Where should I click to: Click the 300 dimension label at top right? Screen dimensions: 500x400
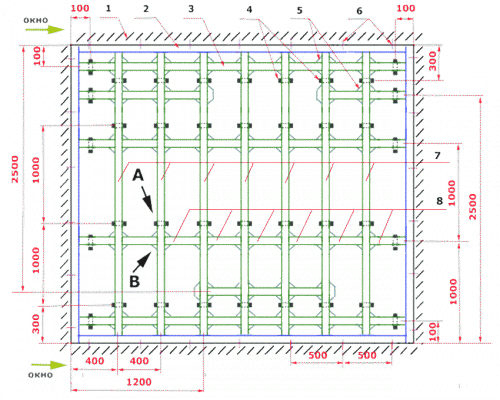click(x=432, y=61)
